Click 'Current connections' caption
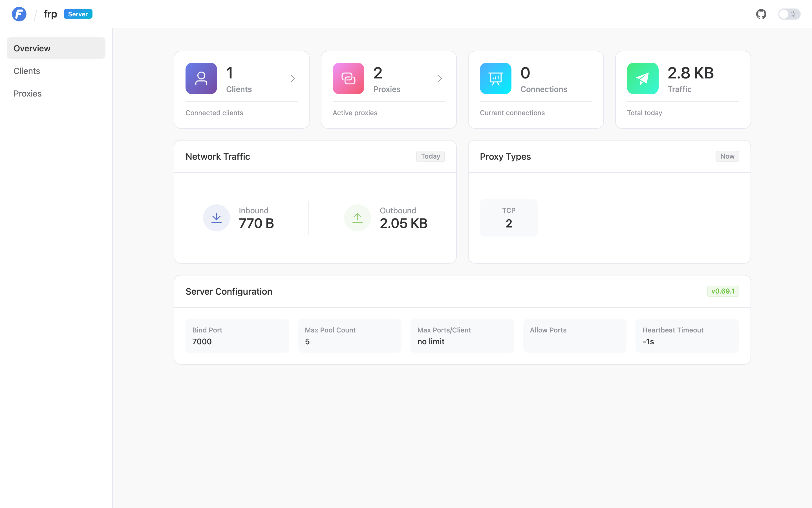The height and width of the screenshot is (508, 812). 512,113
